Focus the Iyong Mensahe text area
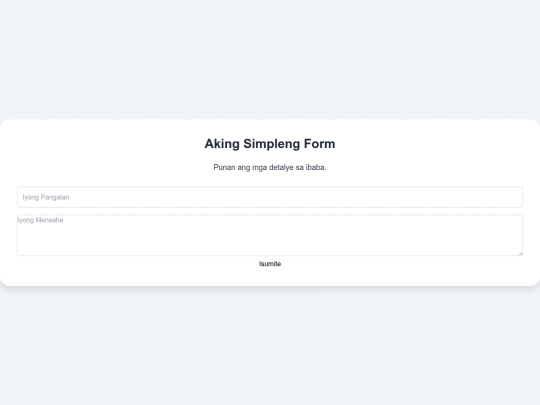This screenshot has width=540, height=405. tap(270, 235)
